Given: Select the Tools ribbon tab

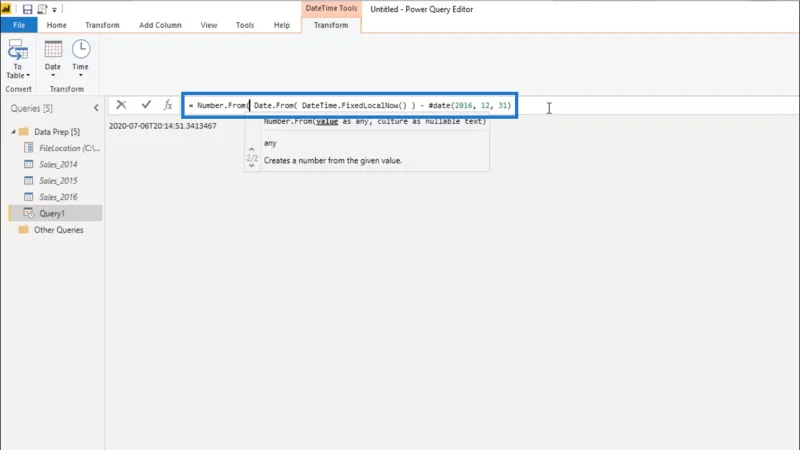Looking at the screenshot, I should (245, 25).
